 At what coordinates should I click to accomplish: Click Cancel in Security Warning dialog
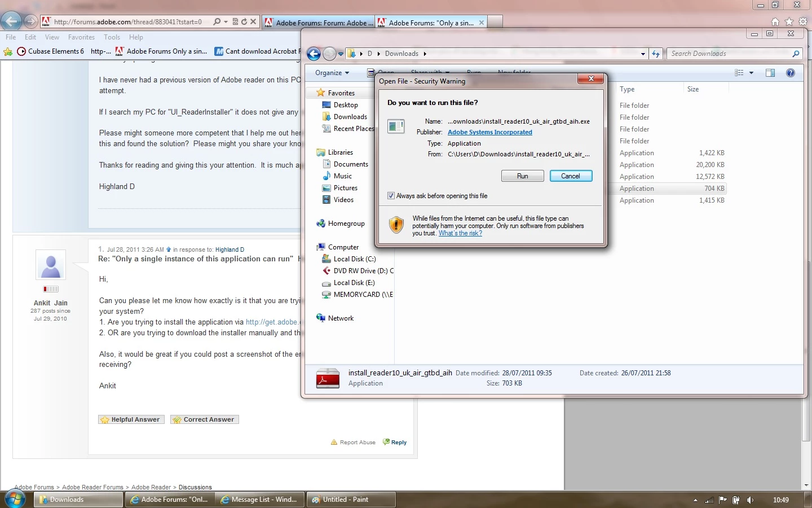(x=571, y=176)
